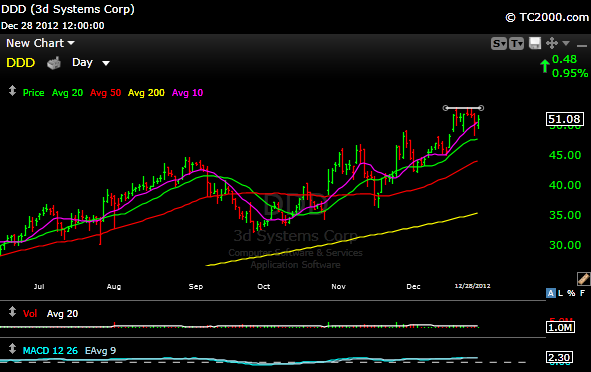591x372 pixels.
Task: Toggle percent scale with the % button
Action: (571, 293)
